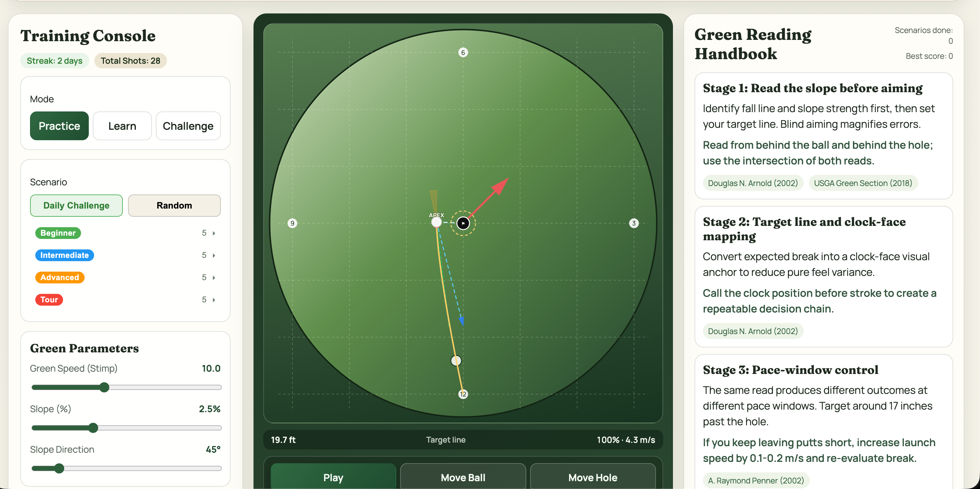Screen dimensions: 980x489
Task: Click the Douglas N. Arnold (2002) citation chip
Action: click(753, 183)
